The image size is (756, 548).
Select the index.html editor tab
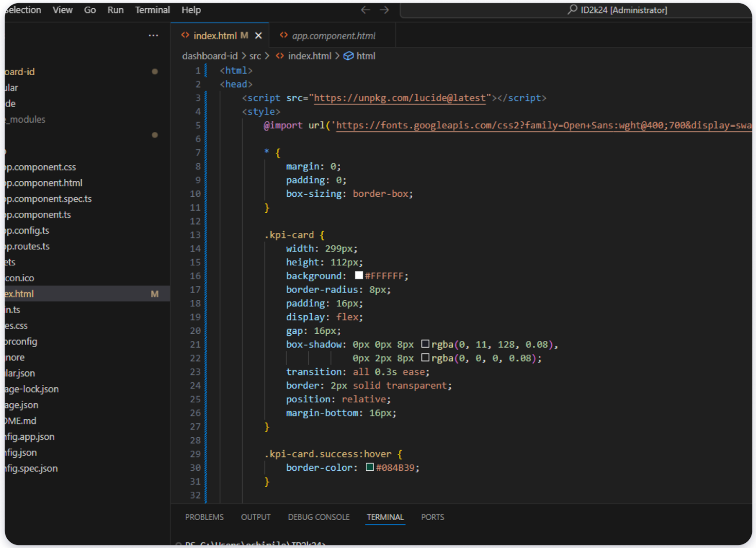pos(220,36)
